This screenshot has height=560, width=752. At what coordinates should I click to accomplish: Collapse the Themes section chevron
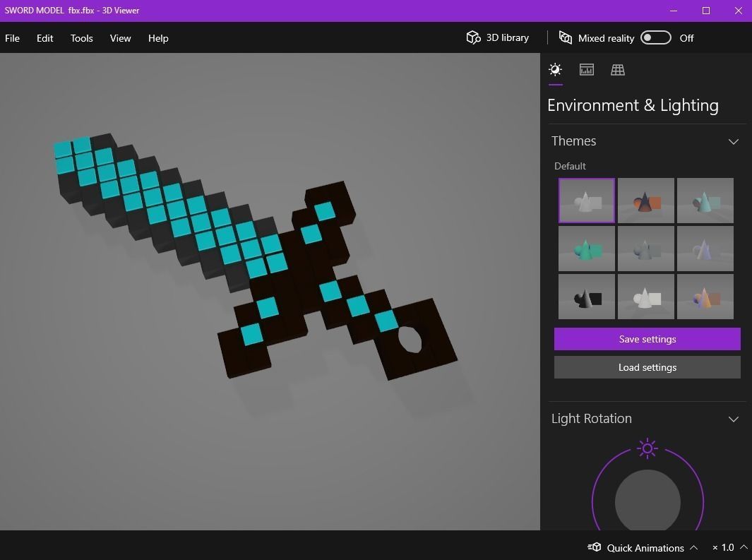[x=734, y=141]
